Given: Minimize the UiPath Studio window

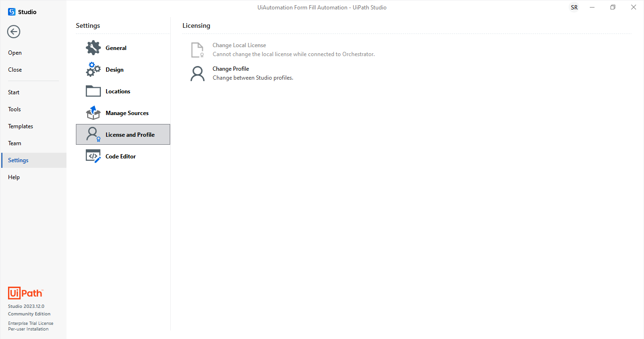Looking at the screenshot, I should click(x=592, y=8).
